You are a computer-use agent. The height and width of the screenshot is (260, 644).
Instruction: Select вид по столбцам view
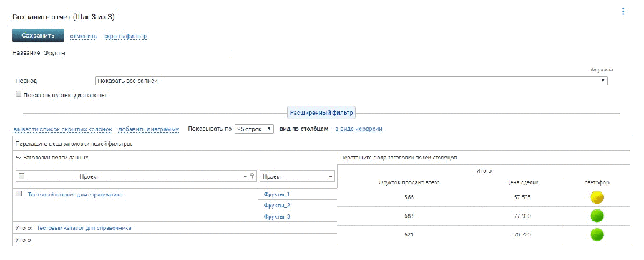[x=304, y=129]
